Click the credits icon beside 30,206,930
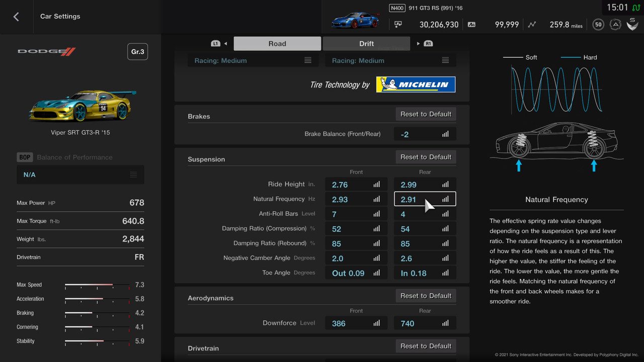Image resolution: width=644 pixels, height=362 pixels. pyautogui.click(x=398, y=24)
